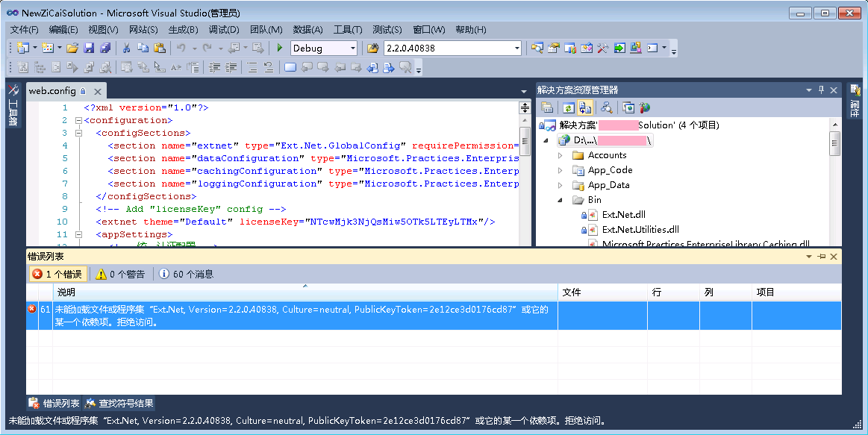Open the 调试(D) menu
The image size is (868, 435).
224,30
